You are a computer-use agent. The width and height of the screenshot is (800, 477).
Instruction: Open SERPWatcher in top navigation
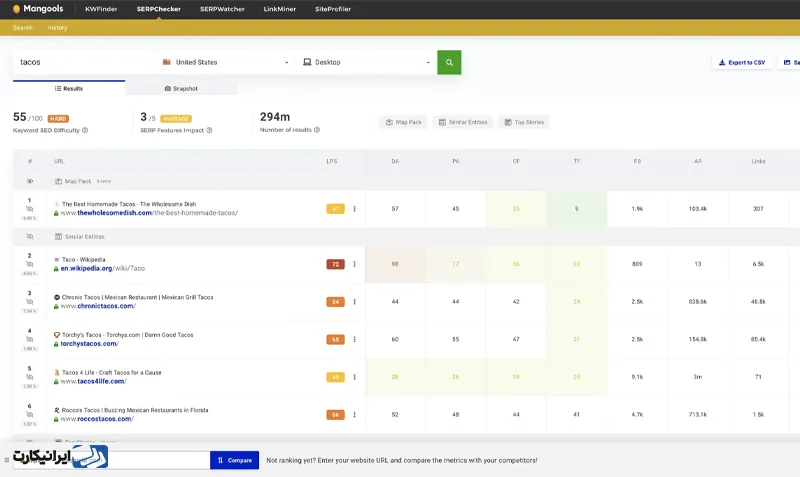coord(222,9)
